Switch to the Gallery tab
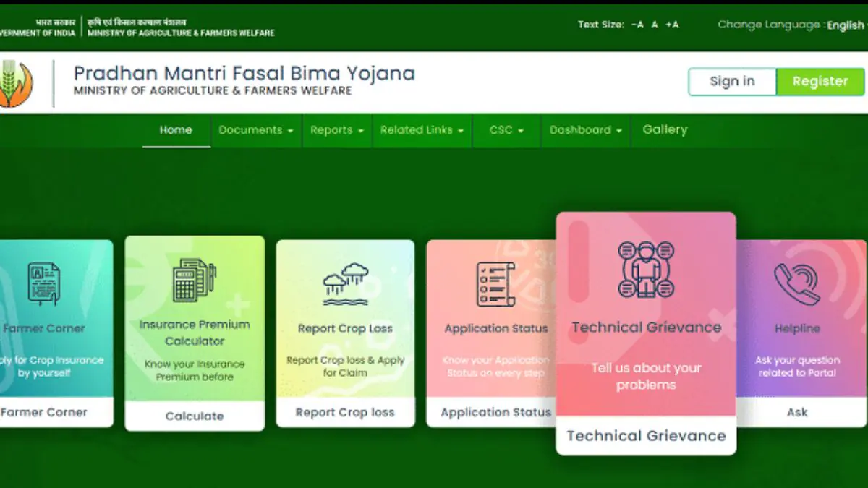The image size is (868, 488). pos(663,130)
